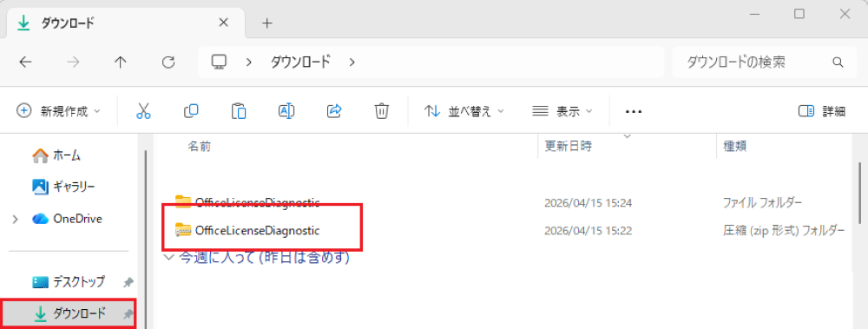868x329 pixels.
Task: Click type text ファイル フォルダー
Action: pyautogui.click(x=762, y=203)
